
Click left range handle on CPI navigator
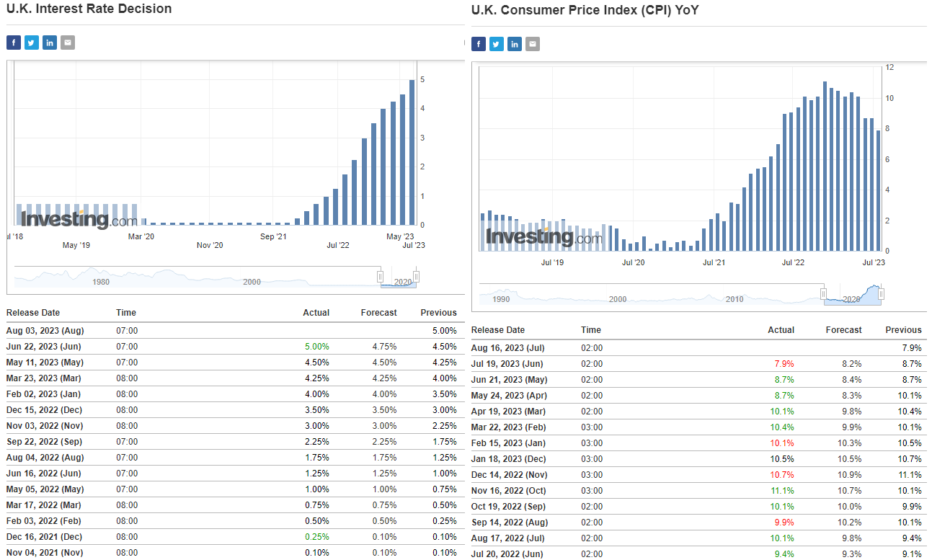coord(823,294)
